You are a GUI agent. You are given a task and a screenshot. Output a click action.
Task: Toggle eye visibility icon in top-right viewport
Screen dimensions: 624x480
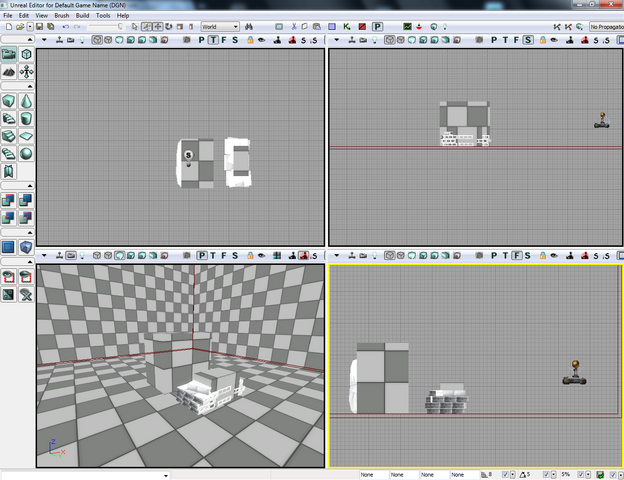[554, 40]
